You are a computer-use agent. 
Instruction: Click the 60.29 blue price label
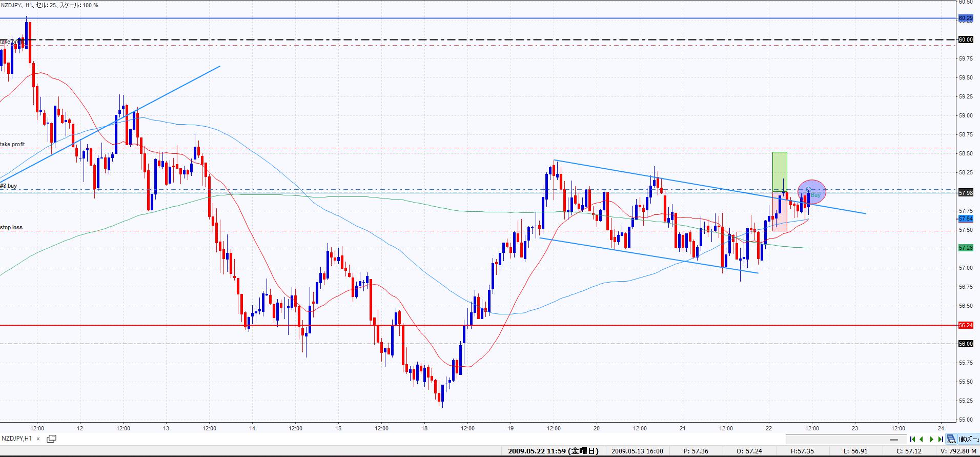click(x=965, y=18)
